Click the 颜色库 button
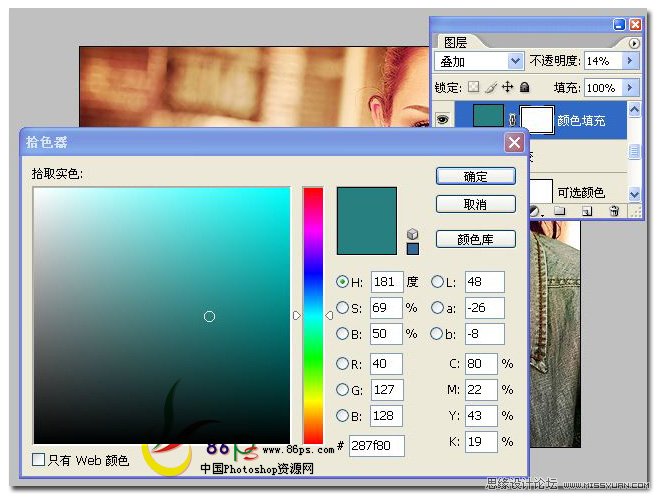 point(476,239)
